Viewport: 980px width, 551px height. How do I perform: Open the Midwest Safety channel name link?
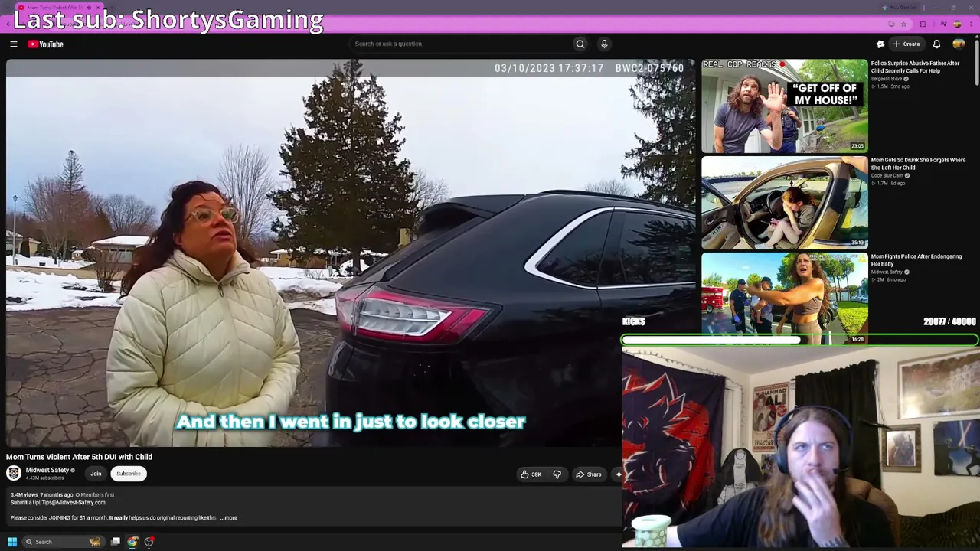47,470
